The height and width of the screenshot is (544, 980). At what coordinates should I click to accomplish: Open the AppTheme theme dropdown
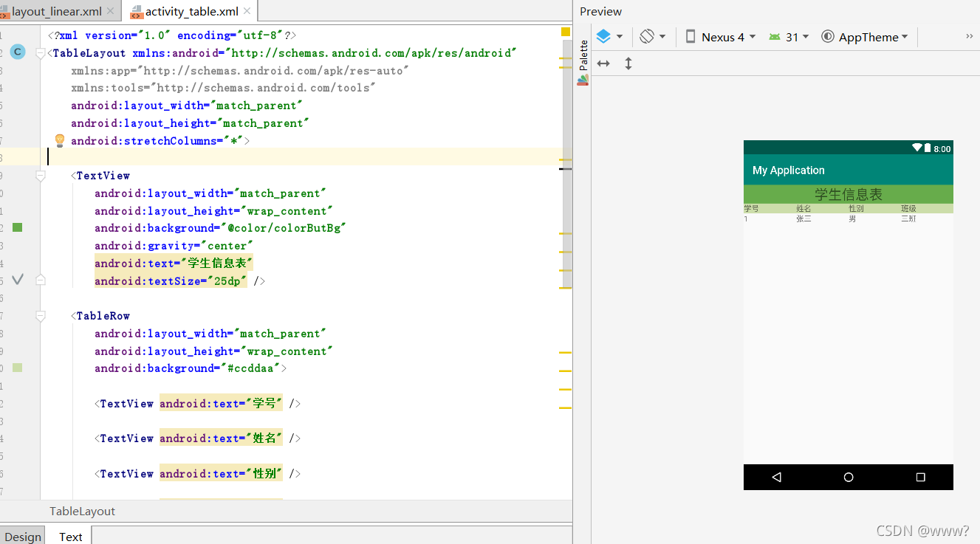[864, 37]
